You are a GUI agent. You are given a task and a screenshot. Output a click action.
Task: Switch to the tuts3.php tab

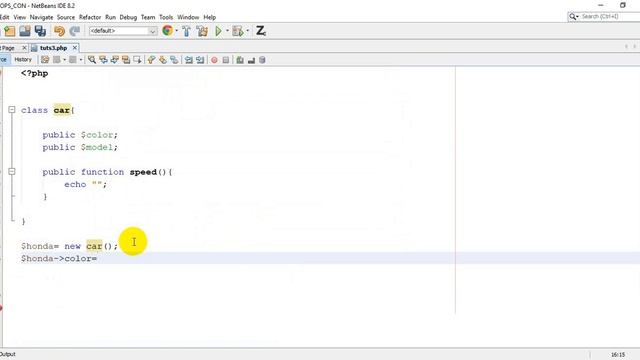point(53,48)
